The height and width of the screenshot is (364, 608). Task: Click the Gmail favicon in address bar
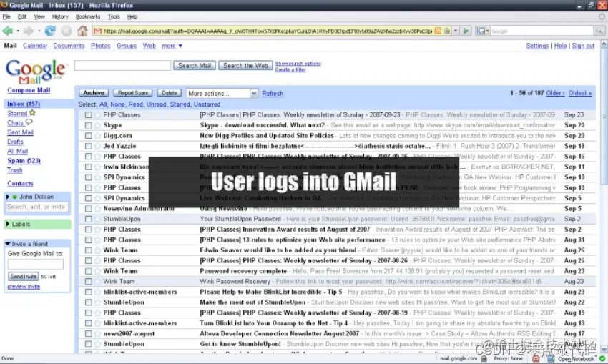[98, 31]
